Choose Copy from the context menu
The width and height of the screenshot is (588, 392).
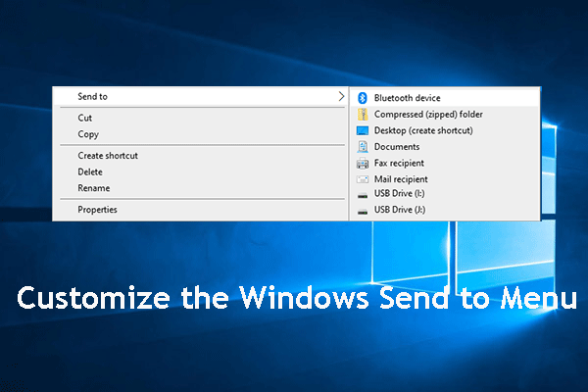pos(201,134)
